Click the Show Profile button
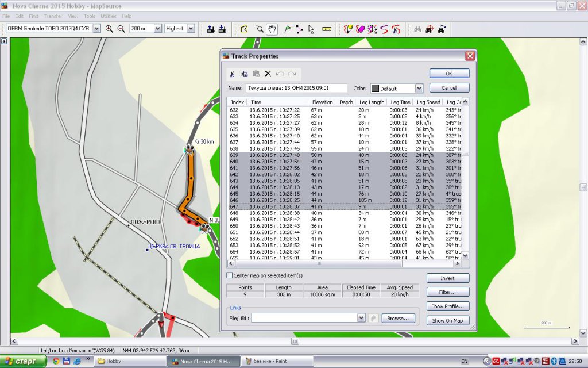 click(447, 306)
